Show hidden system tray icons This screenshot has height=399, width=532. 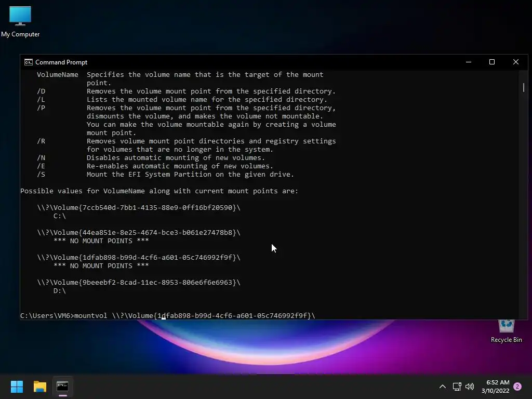coord(443,387)
